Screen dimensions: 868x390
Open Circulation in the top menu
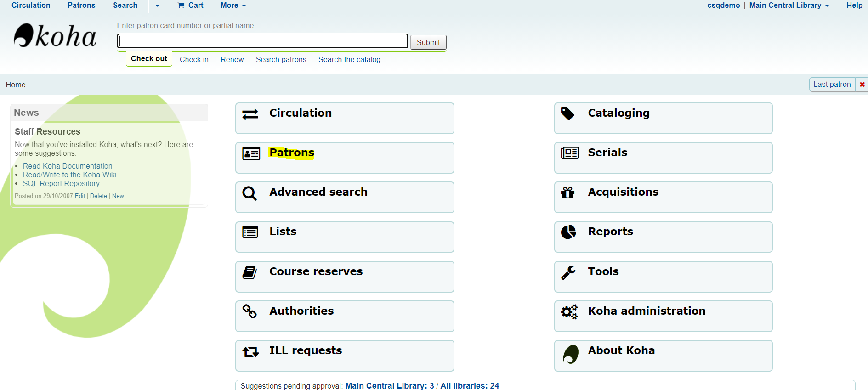(x=31, y=6)
